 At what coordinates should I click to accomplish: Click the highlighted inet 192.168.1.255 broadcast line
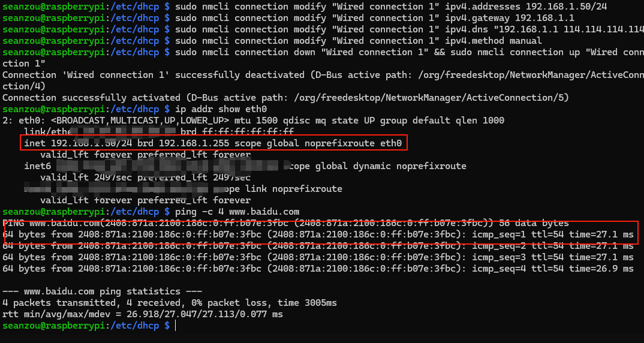213,143
